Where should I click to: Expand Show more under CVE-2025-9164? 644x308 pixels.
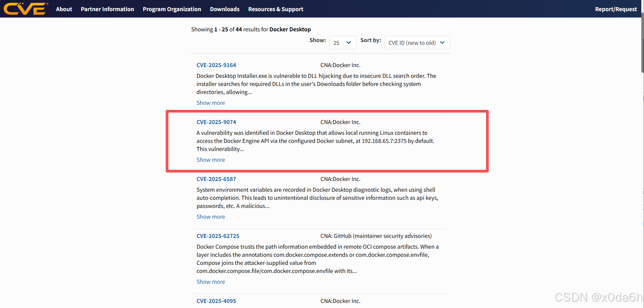(x=211, y=103)
